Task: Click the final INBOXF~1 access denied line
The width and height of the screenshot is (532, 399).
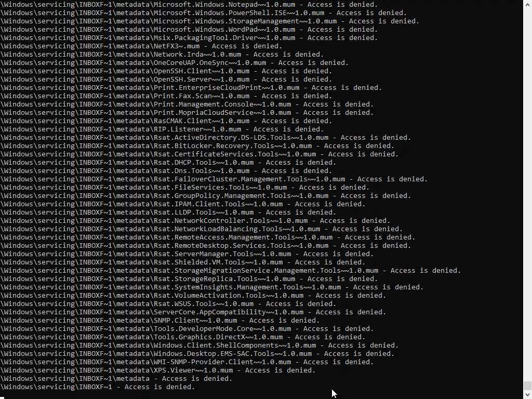Action: tap(97, 387)
